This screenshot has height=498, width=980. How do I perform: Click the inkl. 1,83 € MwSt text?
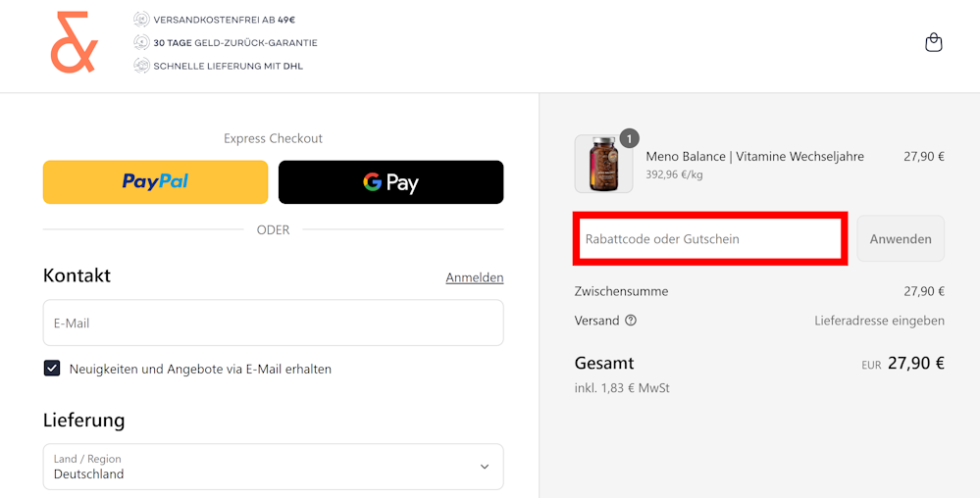(x=622, y=388)
